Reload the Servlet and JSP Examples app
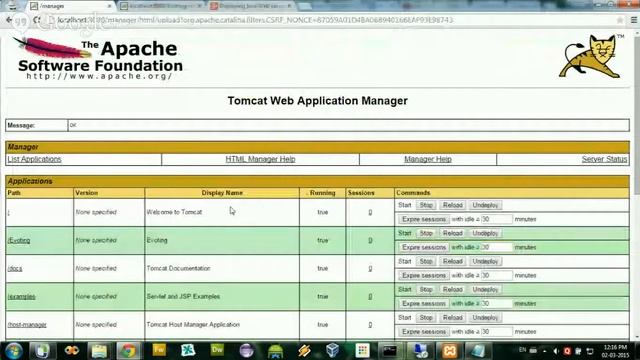 453,290
